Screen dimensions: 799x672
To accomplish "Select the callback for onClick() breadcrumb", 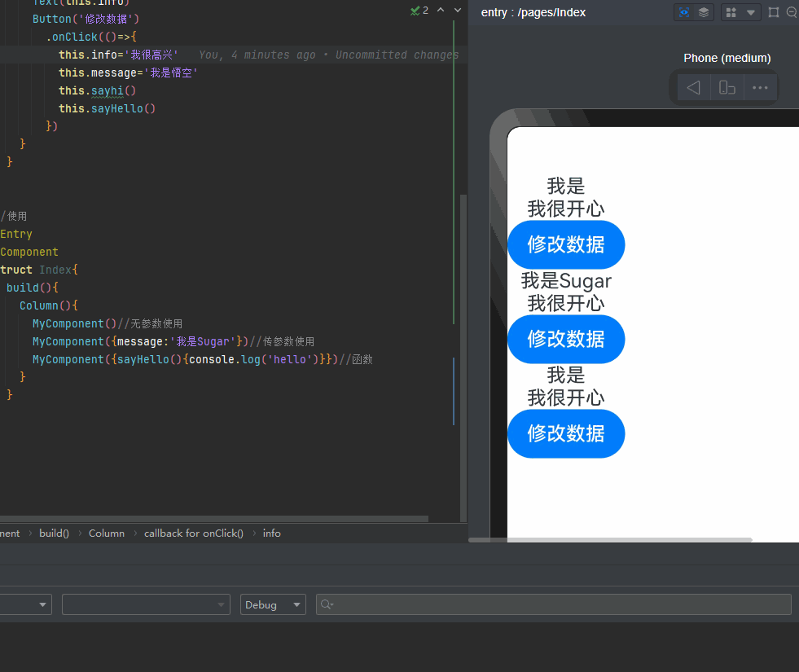I will (x=194, y=533).
